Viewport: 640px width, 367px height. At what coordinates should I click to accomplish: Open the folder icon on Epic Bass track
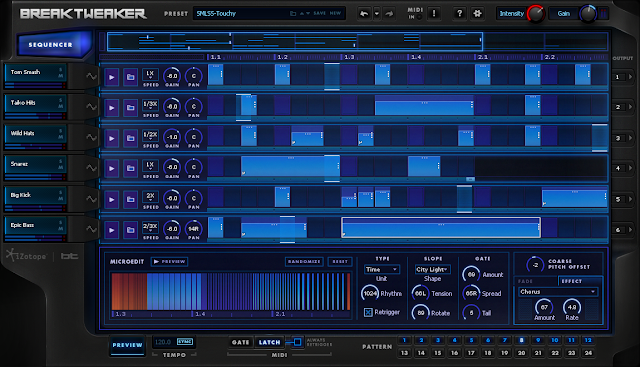(131, 230)
